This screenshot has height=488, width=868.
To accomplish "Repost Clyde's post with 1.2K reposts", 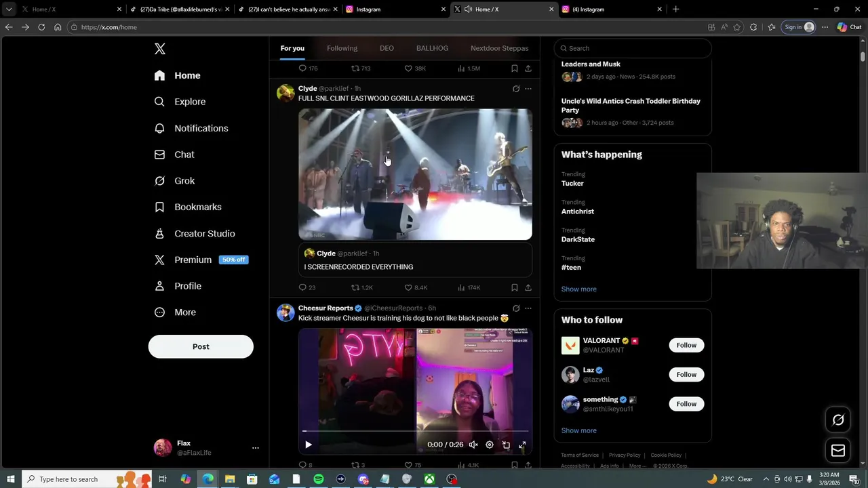I will tap(361, 287).
